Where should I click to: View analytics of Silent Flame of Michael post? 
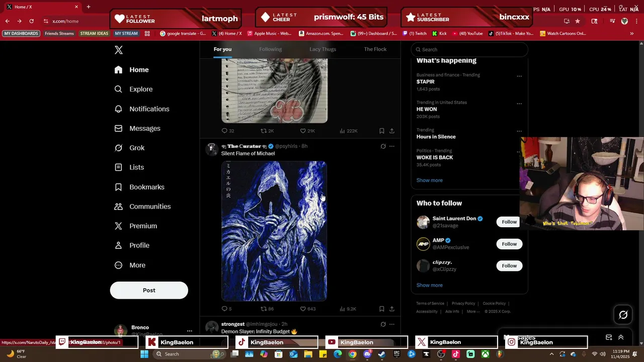(348, 309)
